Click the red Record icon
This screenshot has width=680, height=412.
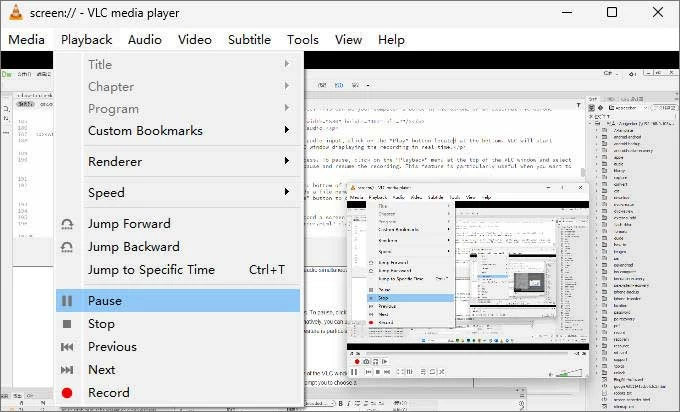click(67, 393)
